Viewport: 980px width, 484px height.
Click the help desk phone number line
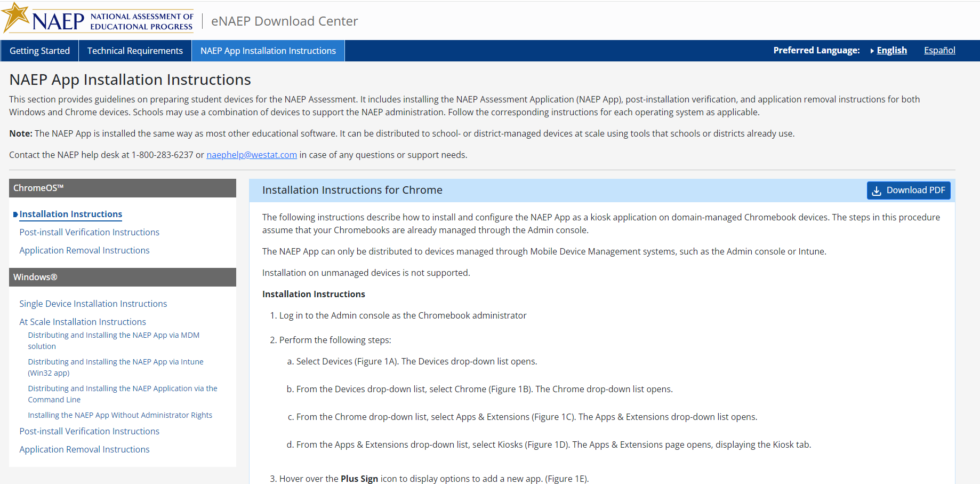point(238,155)
